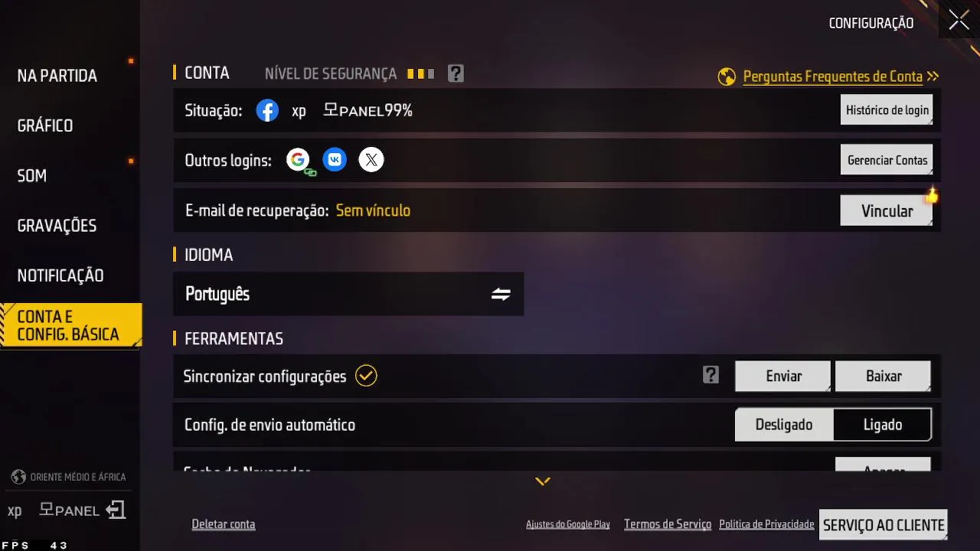Set auto upload config to Ligado
This screenshot has width=980, height=551.
(883, 425)
